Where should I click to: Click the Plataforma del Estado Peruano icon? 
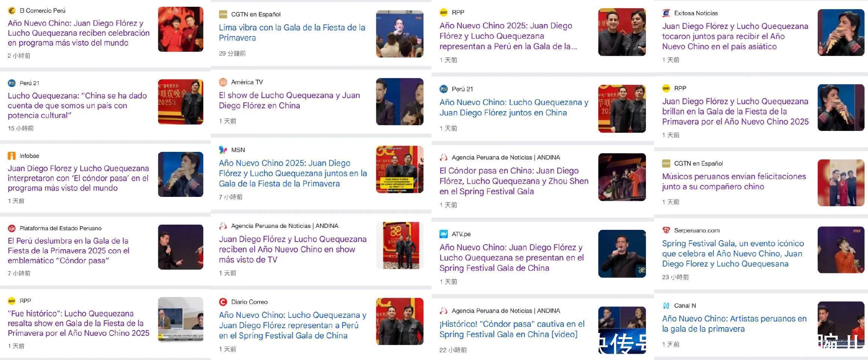click(x=12, y=228)
